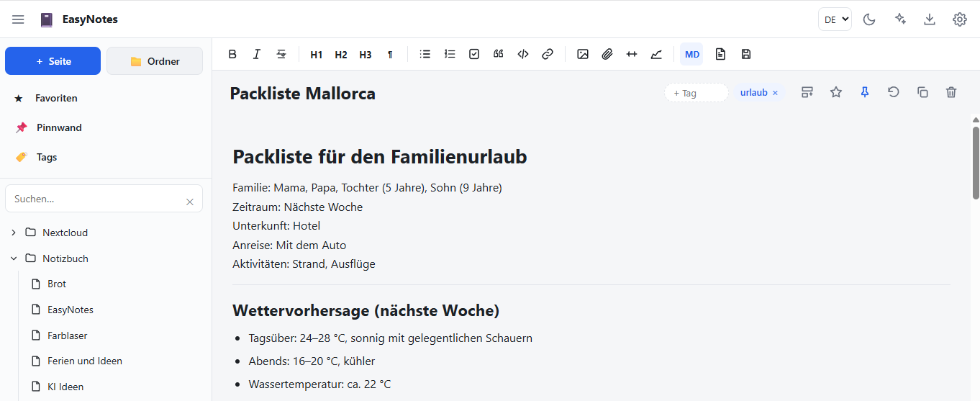Viewport: 980px width, 401px height.
Task: Duplicate the note with copy icon
Action: tap(922, 92)
